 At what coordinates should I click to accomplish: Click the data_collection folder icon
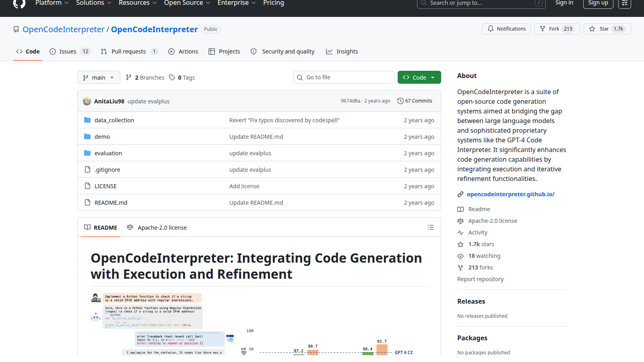click(87, 120)
